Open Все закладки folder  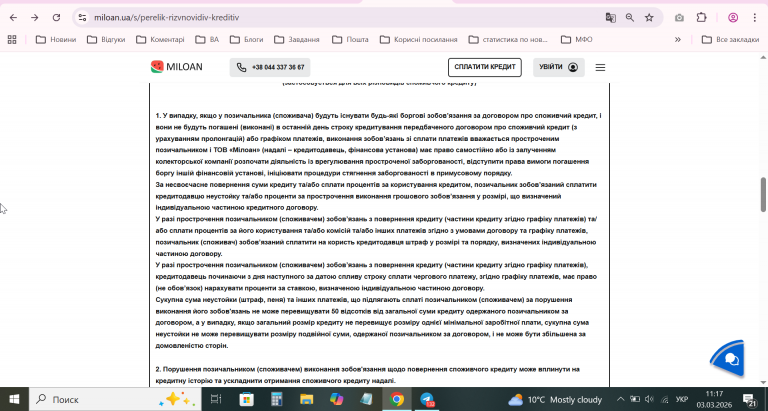tap(730, 40)
